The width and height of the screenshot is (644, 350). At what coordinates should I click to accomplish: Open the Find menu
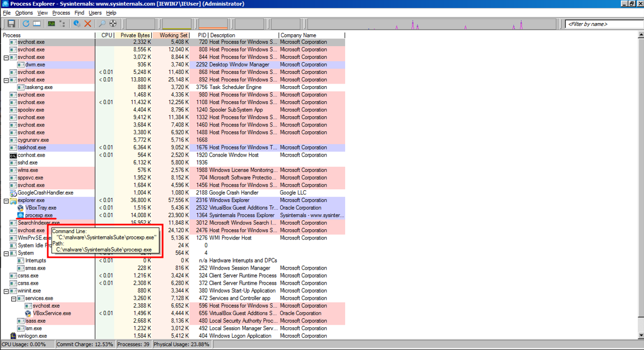79,12
